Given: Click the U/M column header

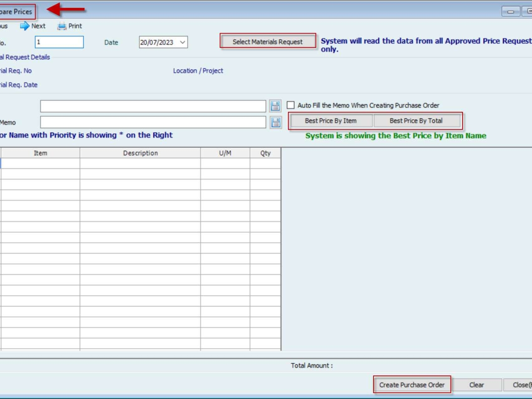Looking at the screenshot, I should (225, 153).
